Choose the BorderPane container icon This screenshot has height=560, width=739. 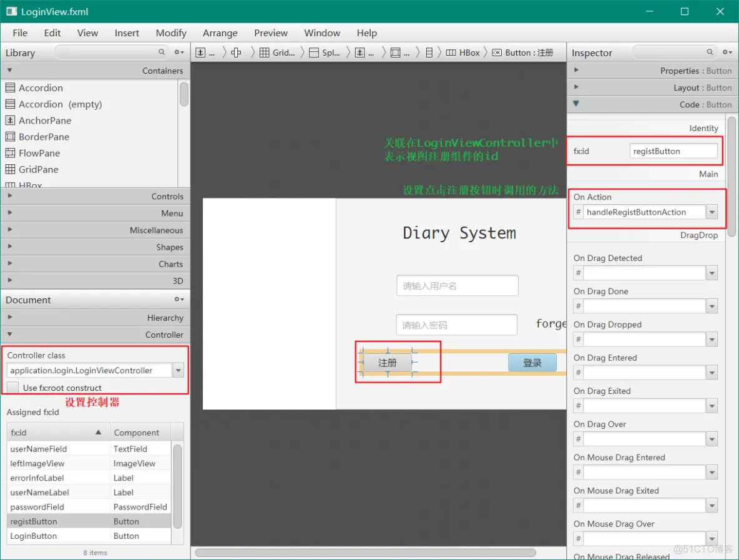(x=10, y=137)
